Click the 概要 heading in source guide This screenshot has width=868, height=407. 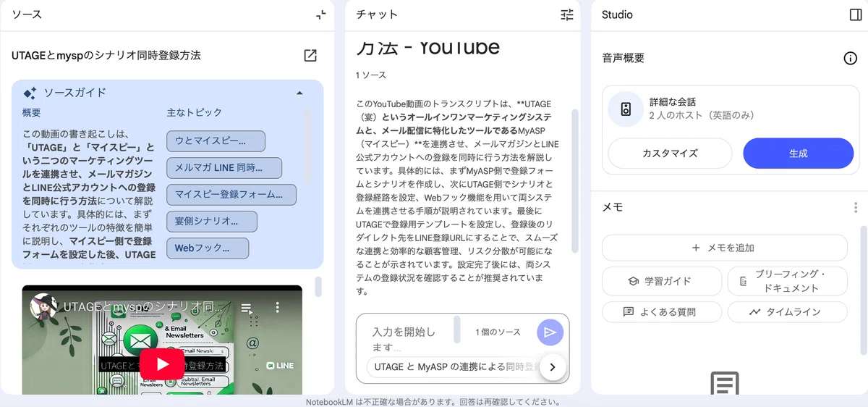(32, 112)
